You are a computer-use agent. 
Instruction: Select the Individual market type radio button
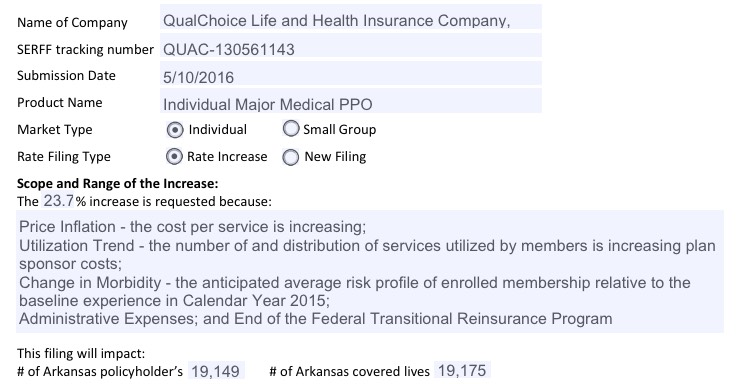pyautogui.click(x=175, y=130)
